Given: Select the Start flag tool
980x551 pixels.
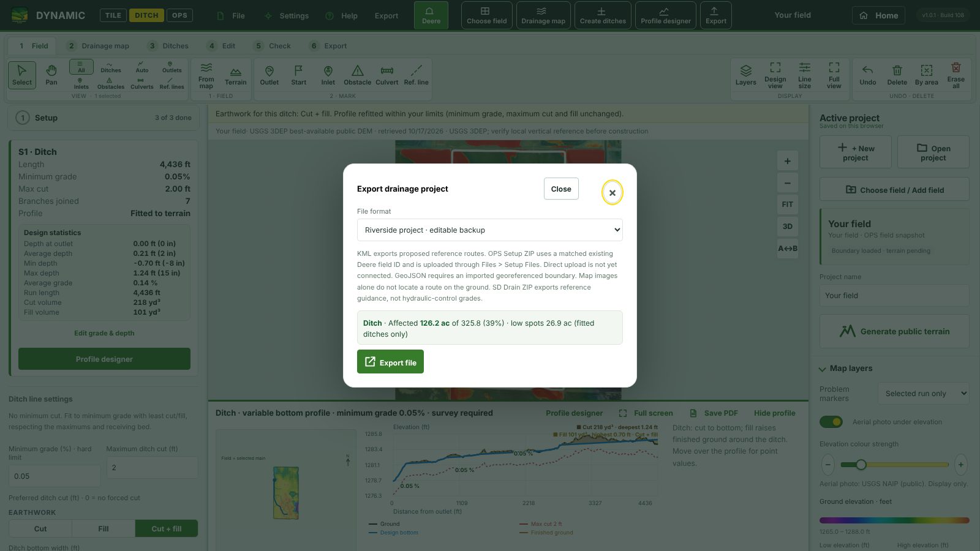Looking at the screenshot, I should pyautogui.click(x=299, y=75).
